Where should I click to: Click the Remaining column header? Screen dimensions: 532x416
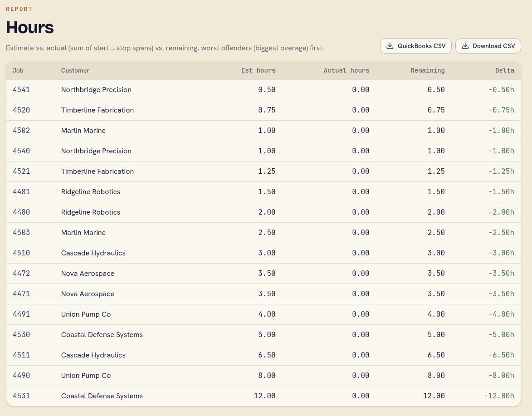pos(428,71)
